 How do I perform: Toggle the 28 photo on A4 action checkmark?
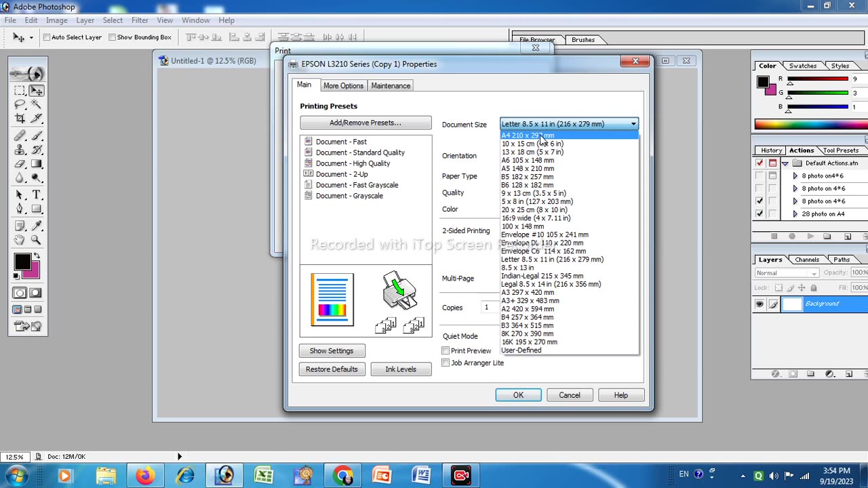[x=759, y=214]
